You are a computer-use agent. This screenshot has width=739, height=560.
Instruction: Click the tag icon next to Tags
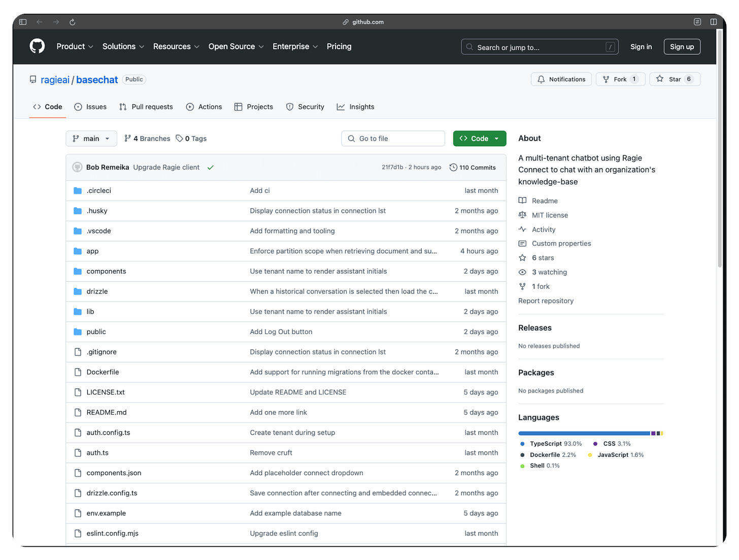tap(179, 138)
